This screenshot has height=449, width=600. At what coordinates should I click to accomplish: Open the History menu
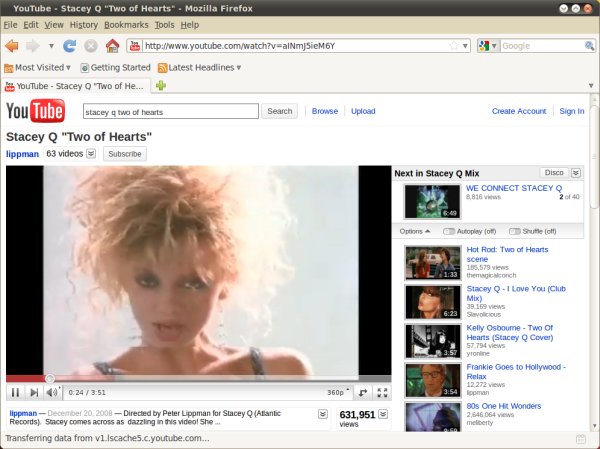(x=84, y=25)
